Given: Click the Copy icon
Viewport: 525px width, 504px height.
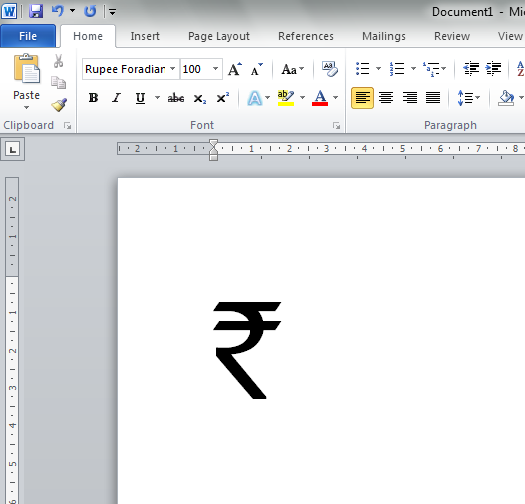Looking at the screenshot, I should click(x=59, y=82).
